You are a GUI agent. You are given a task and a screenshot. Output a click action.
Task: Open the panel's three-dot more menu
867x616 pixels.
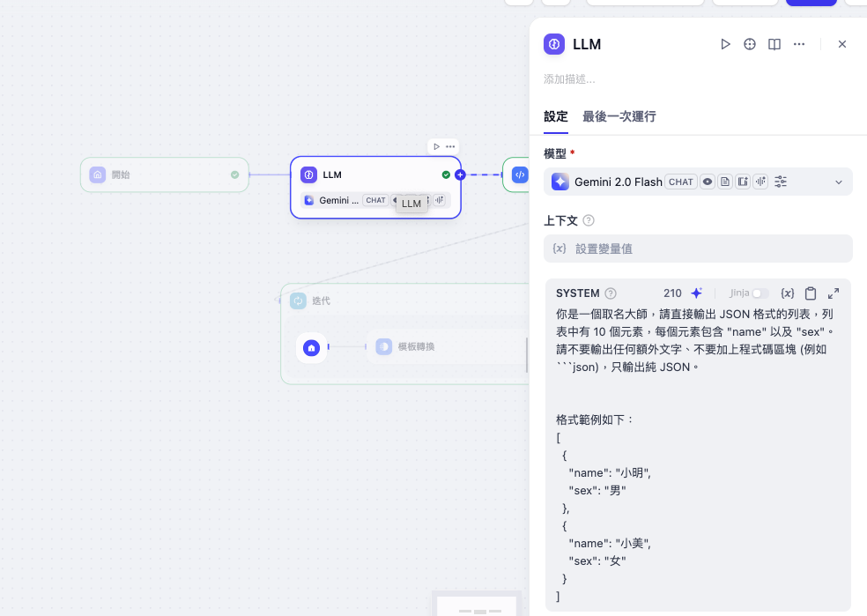point(799,44)
